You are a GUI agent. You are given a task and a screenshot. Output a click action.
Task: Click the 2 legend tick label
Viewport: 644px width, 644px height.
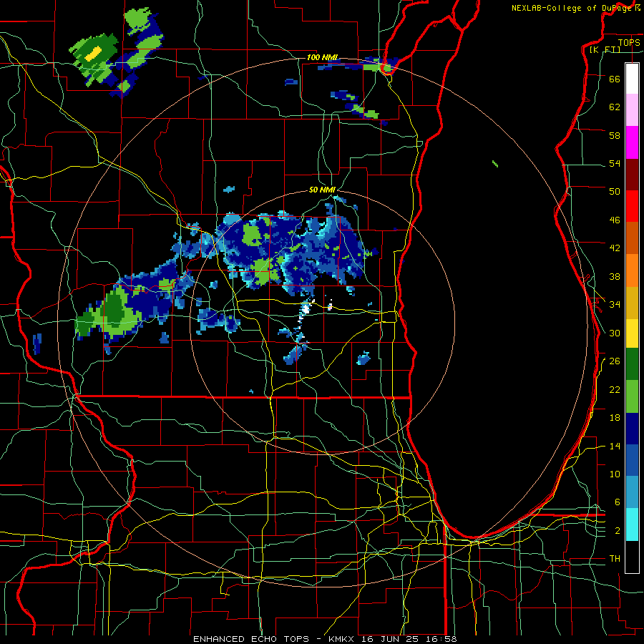tap(618, 531)
